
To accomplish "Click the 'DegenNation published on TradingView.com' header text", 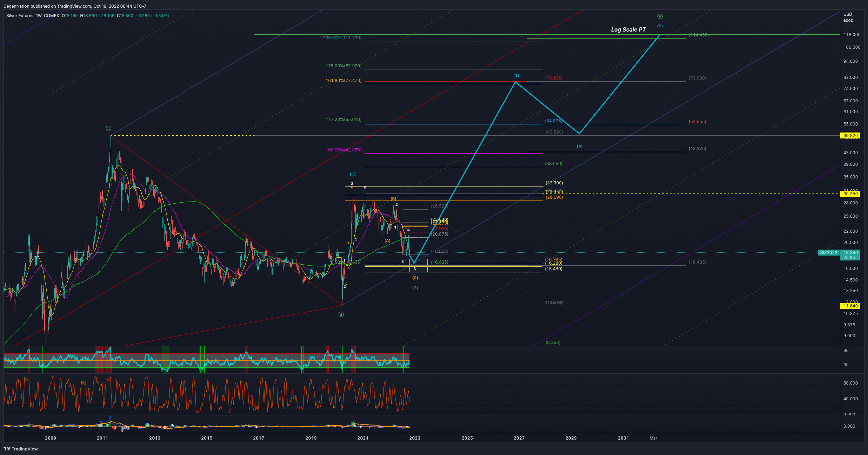I will [47, 6].
